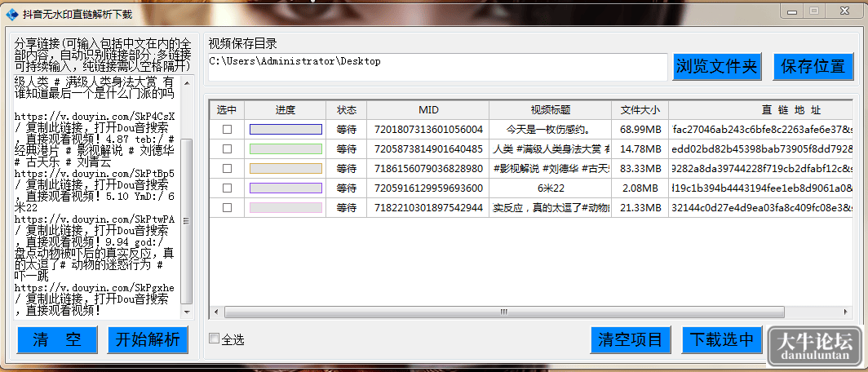Click the purple progress bar for 6米22 row
Image resolution: width=868 pixels, height=372 pixels.
tap(286, 188)
